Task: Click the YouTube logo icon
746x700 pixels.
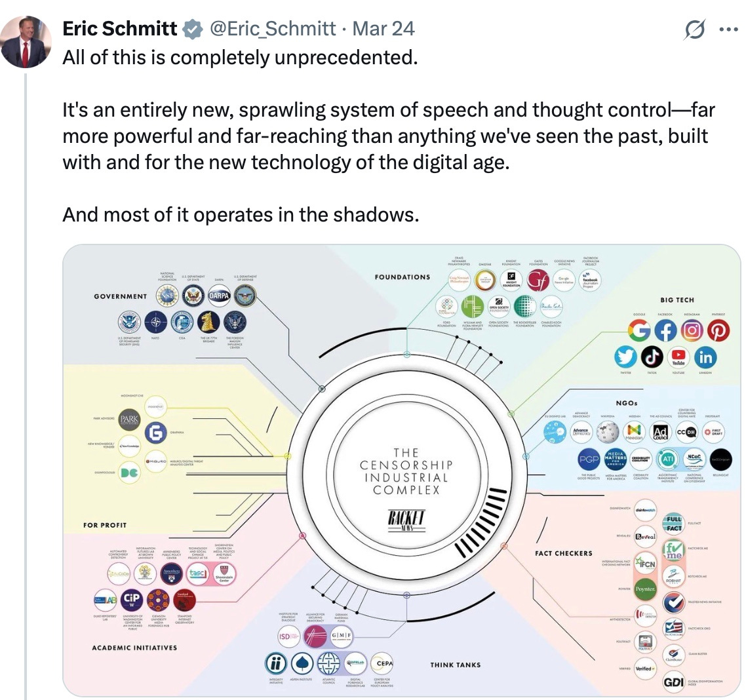Action: pyautogui.click(x=678, y=357)
